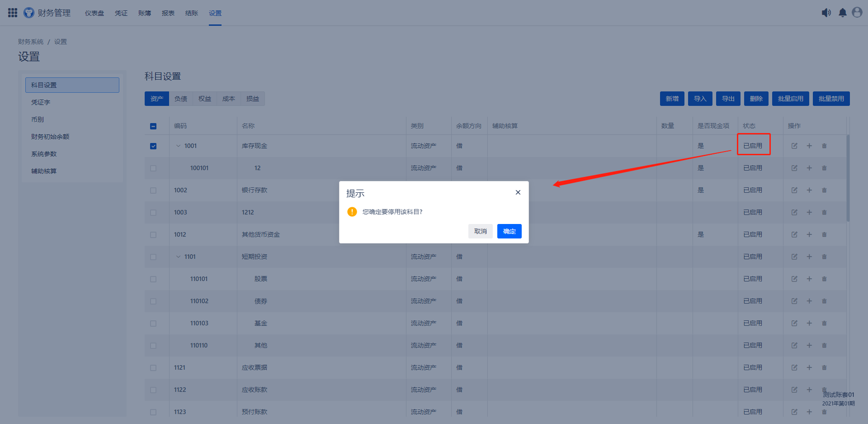Delete the 110102 债券 row

824,301
